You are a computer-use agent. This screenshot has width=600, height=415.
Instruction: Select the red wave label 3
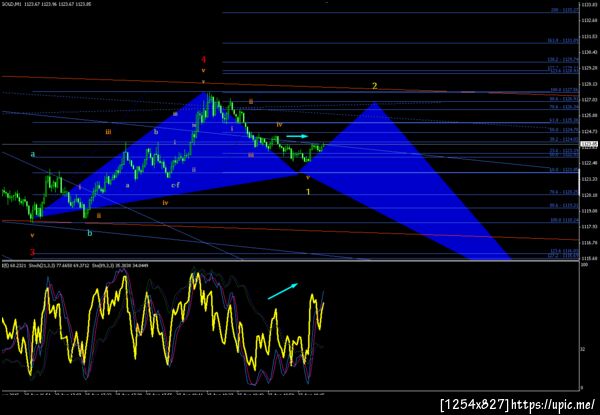(x=33, y=252)
